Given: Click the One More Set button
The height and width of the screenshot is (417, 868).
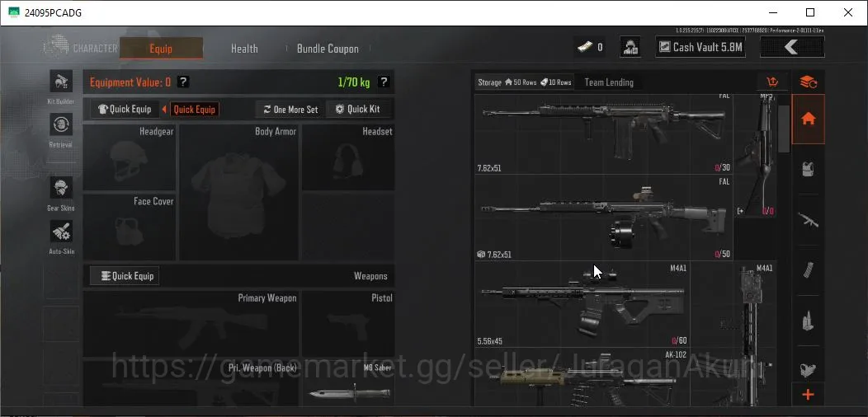Looking at the screenshot, I should (x=290, y=110).
